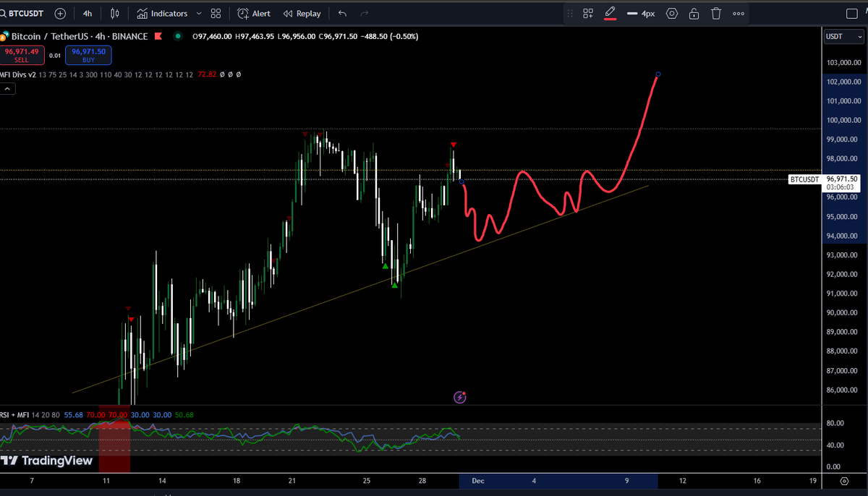This screenshot has height=496, width=868.
Task: Open the Indicators dialog
Action: coord(162,13)
